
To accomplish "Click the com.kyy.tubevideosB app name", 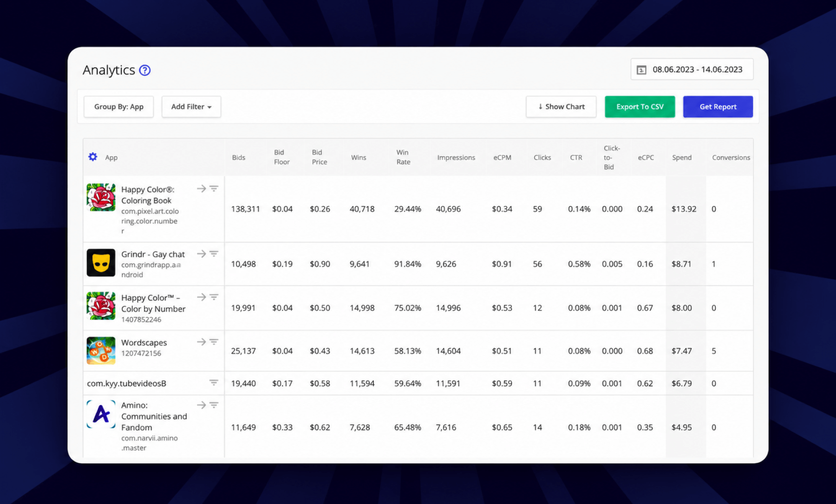I will (x=126, y=383).
